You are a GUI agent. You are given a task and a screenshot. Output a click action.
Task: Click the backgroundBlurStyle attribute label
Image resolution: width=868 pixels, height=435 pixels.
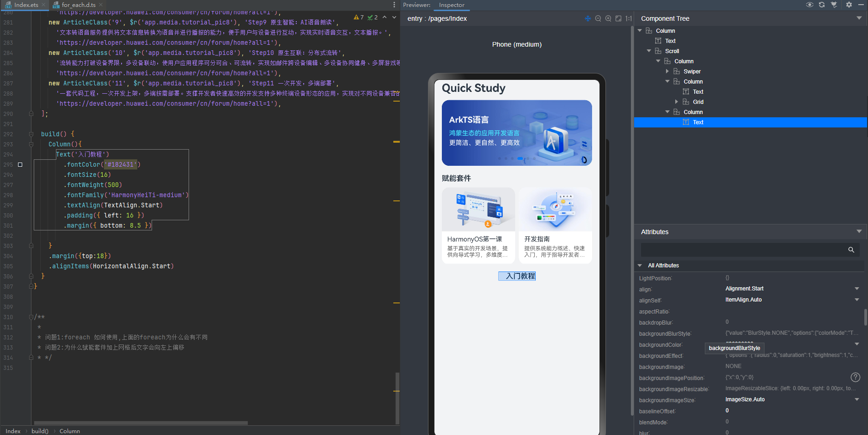pos(665,334)
